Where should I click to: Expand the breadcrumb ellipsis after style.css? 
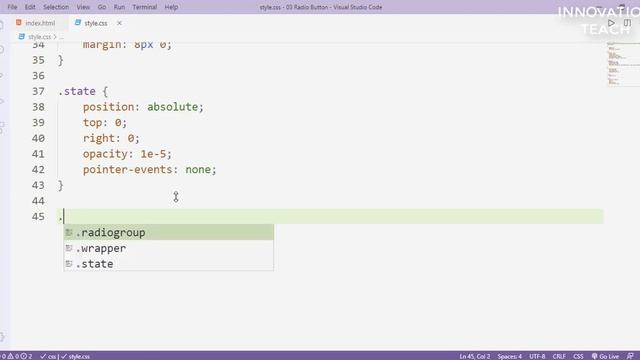pyautogui.click(x=62, y=37)
